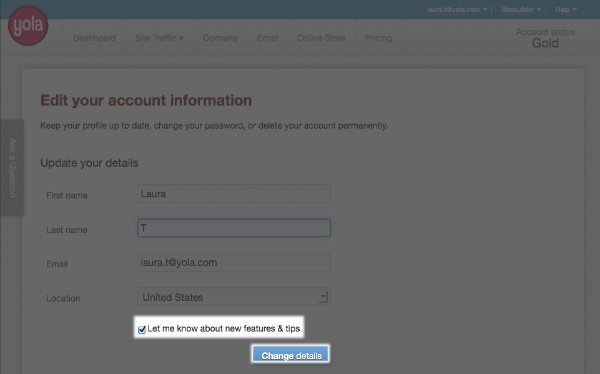
Task: Expand the Site Traffic menu
Action: pos(159,38)
